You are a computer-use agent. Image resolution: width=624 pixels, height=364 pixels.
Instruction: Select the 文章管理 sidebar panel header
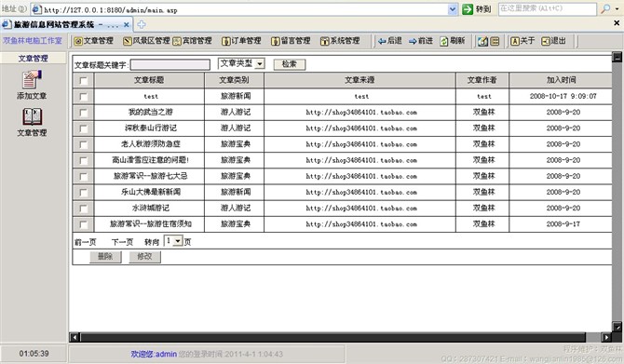click(33, 58)
